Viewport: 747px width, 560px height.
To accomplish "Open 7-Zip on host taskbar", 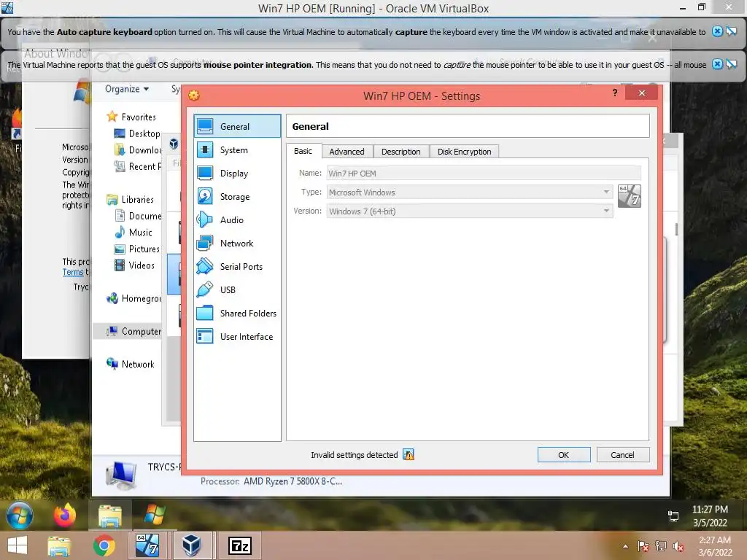I will point(239,545).
